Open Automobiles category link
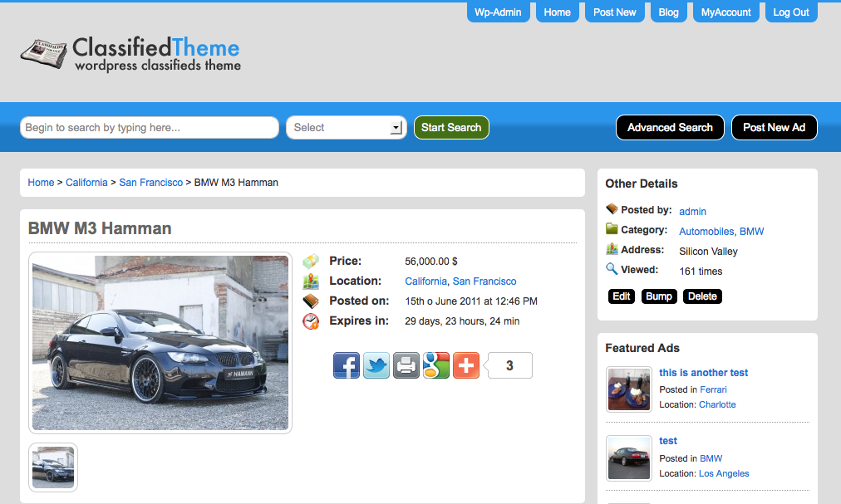This screenshot has height=504, width=841. pos(706,231)
